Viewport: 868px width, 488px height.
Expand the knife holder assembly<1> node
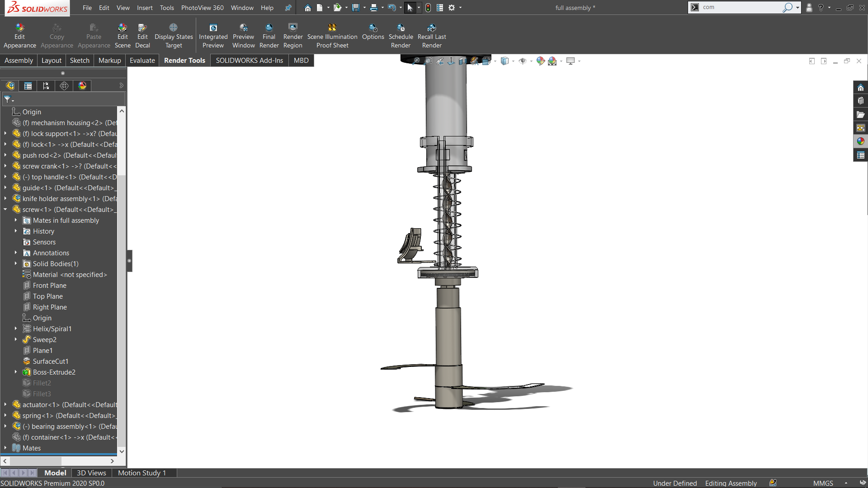coord(5,199)
